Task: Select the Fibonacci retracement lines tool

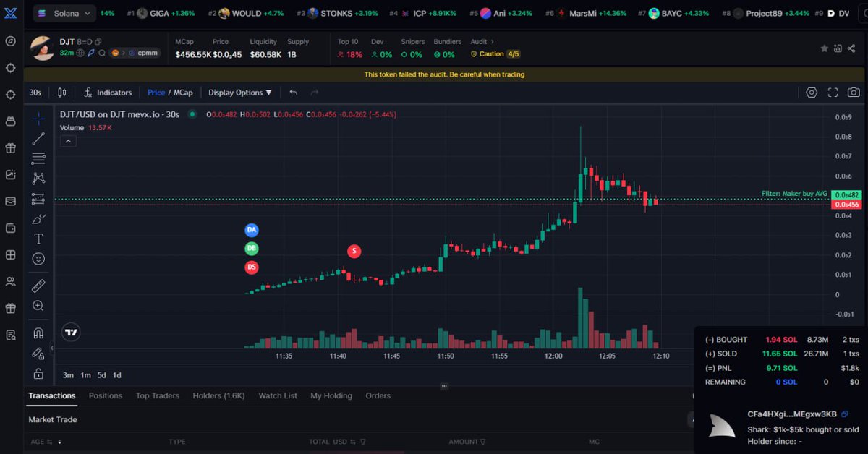Action: (x=38, y=159)
